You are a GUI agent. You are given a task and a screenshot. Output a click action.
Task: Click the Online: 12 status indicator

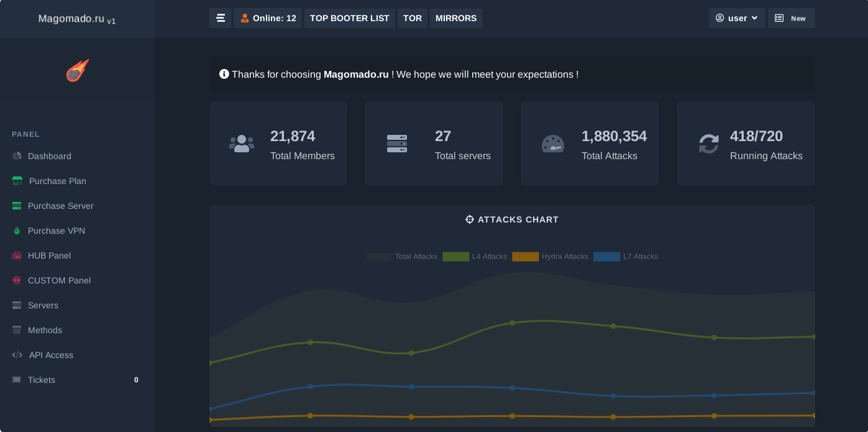click(x=267, y=18)
